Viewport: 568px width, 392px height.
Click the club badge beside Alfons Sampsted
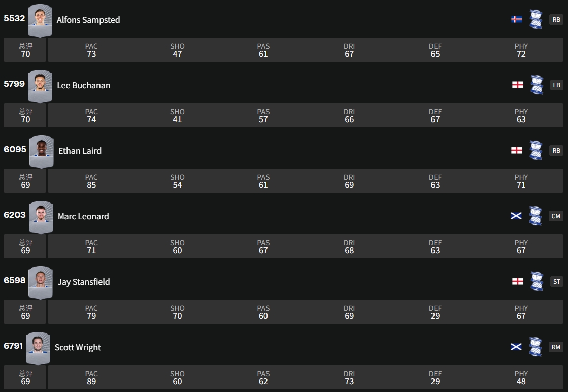[x=536, y=19]
